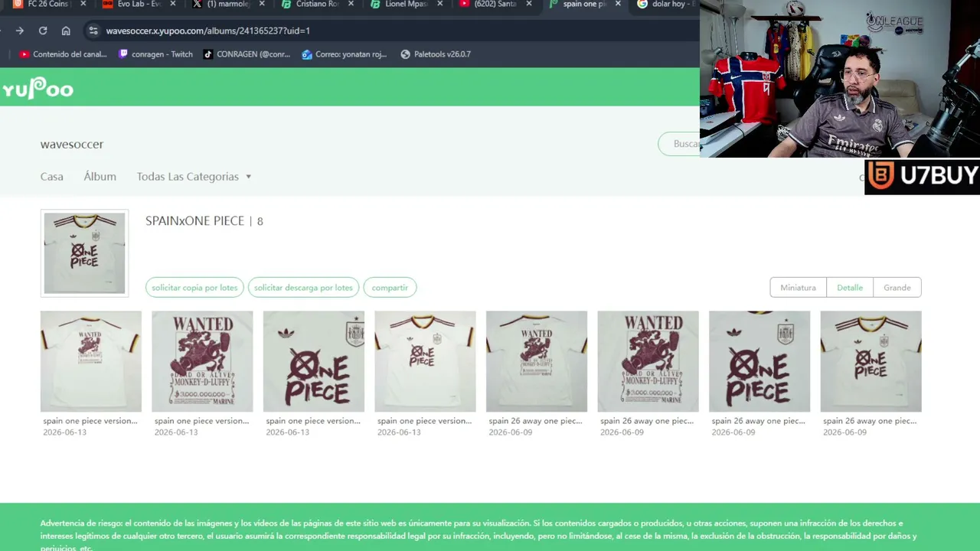Open 2026-06-13 full-shirt One Piece logo thumbnail
Screen dimensions: 980x551
click(x=425, y=361)
